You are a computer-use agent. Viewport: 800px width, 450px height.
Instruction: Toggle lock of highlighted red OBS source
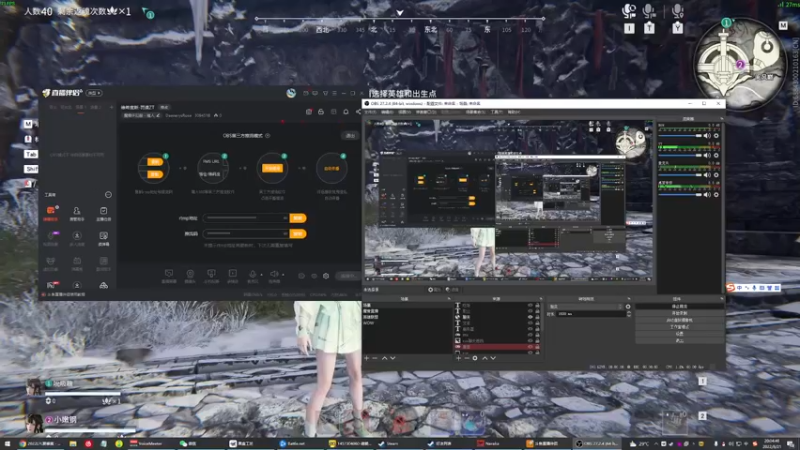click(x=537, y=346)
